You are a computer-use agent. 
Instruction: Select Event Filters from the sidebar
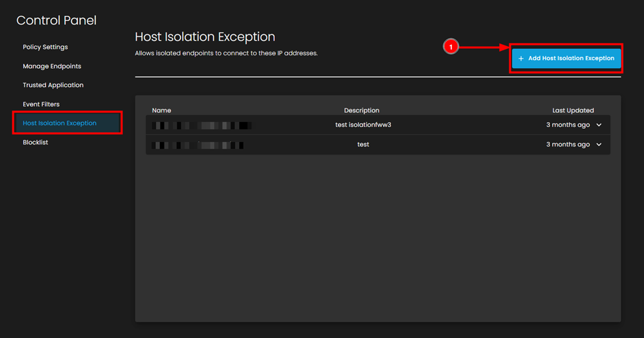click(41, 104)
